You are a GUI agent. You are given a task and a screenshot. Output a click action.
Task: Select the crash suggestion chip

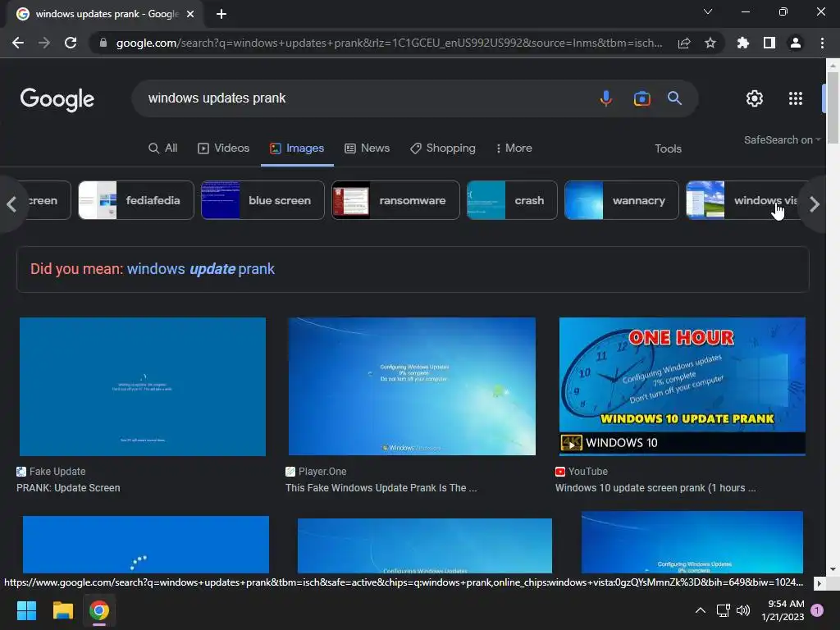512,200
